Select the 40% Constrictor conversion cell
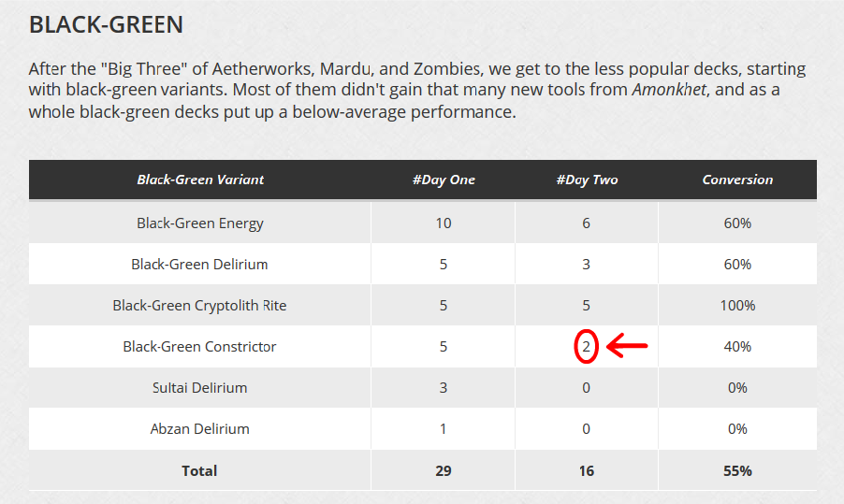Image resolution: width=844 pixels, height=504 pixels. 737,346
